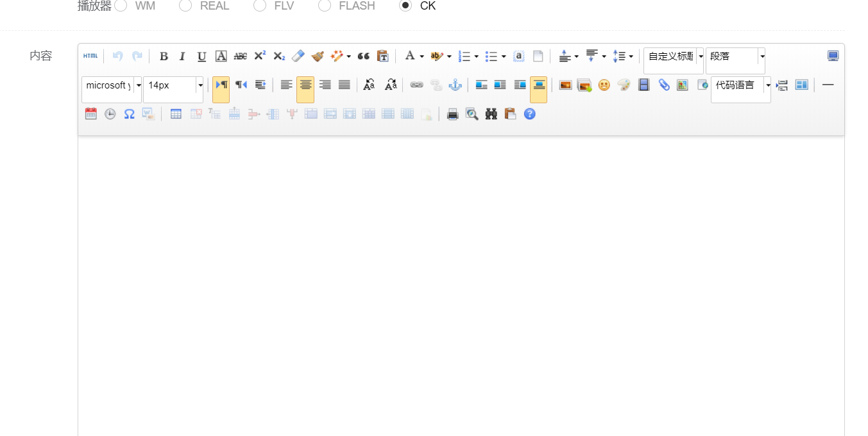Open the 段落 paragraph format dropdown

[x=735, y=60]
